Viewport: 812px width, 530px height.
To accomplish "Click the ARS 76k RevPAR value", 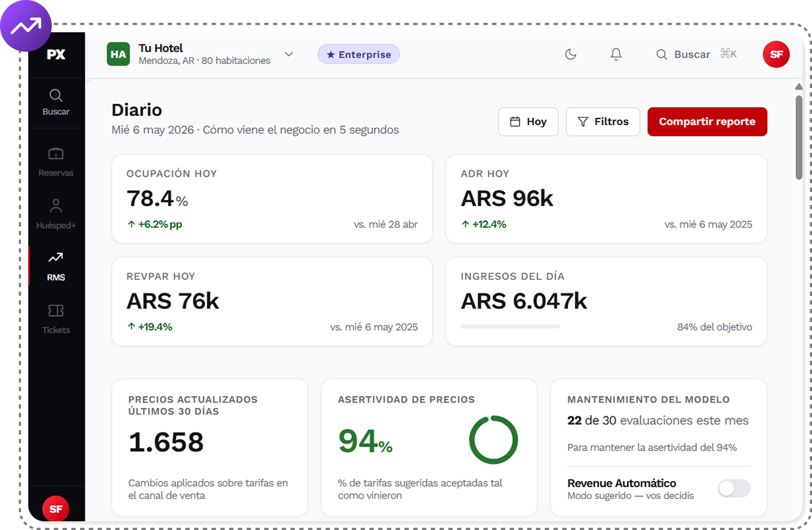I will pos(173,301).
